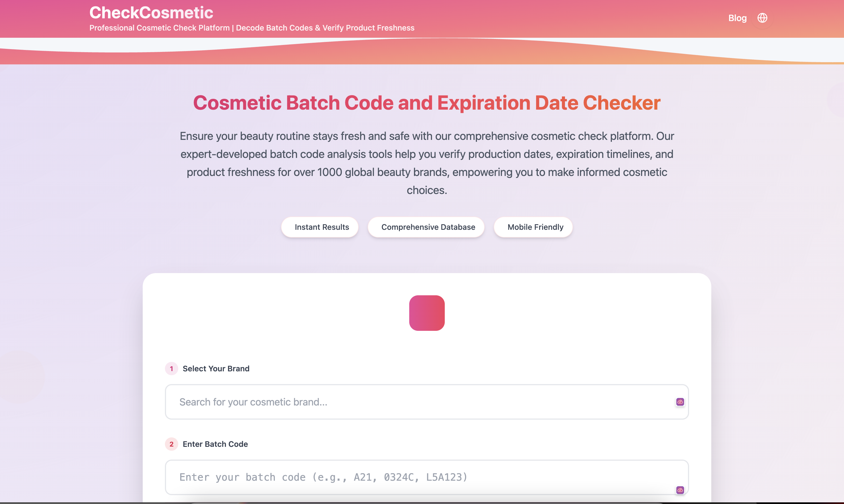Open the Blog link in header
The width and height of the screenshot is (844, 504).
(x=737, y=18)
